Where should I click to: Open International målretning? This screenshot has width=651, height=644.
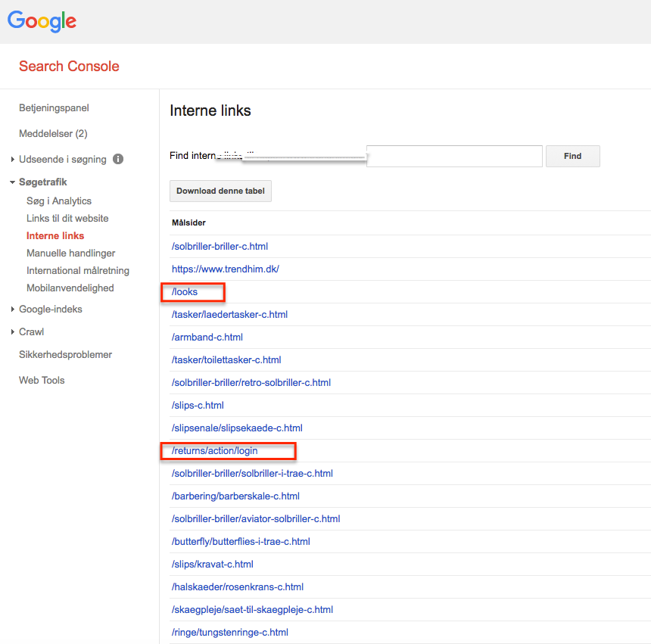[78, 271]
